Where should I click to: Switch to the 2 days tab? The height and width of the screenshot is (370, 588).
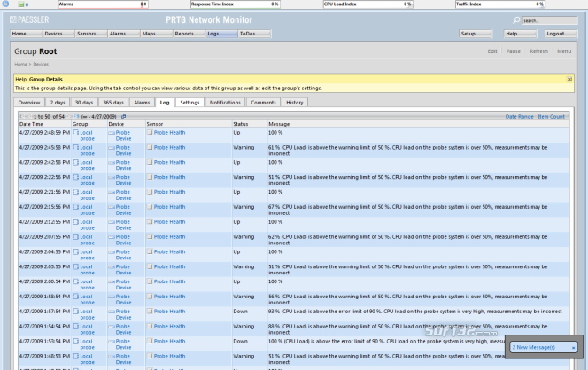coord(58,103)
